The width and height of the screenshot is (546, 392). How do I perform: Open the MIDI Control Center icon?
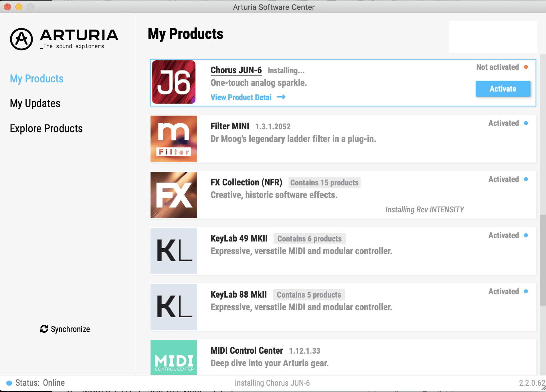174,357
